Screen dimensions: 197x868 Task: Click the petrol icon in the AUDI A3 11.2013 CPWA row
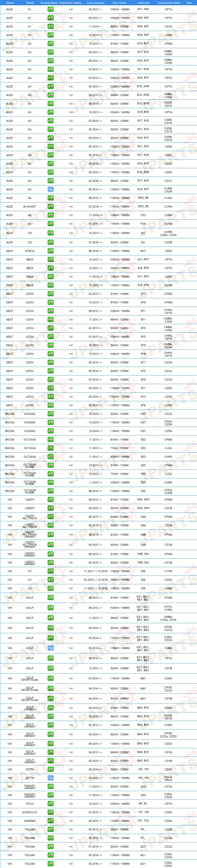[51, 44]
